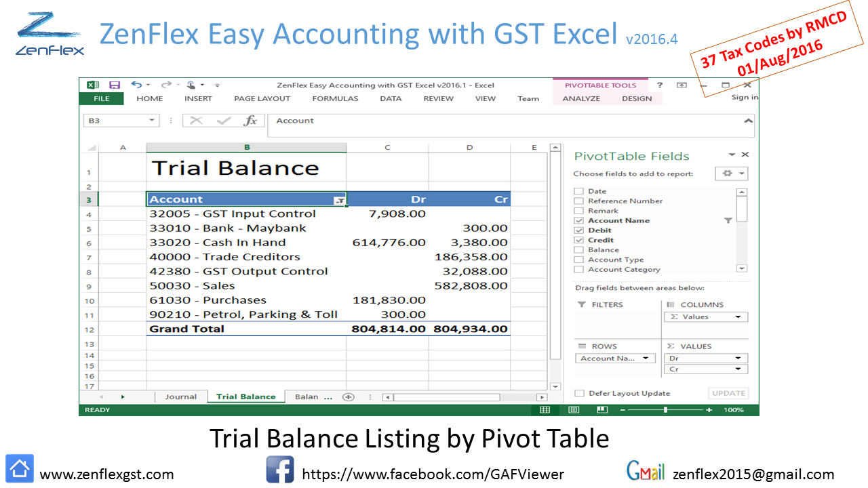Click the worksheet vertical scroll-down arrow
Image resolution: width=868 pixels, height=488 pixels.
pos(555,386)
